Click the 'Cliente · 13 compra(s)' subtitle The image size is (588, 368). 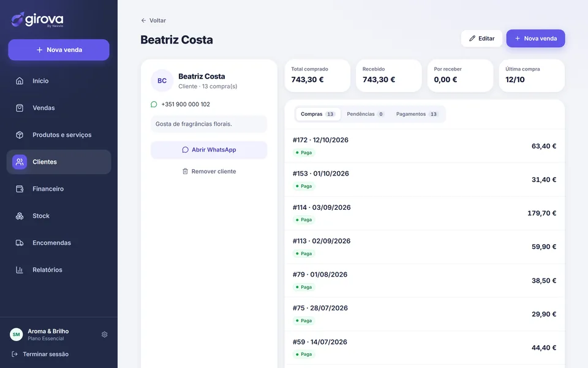pyautogui.click(x=208, y=86)
